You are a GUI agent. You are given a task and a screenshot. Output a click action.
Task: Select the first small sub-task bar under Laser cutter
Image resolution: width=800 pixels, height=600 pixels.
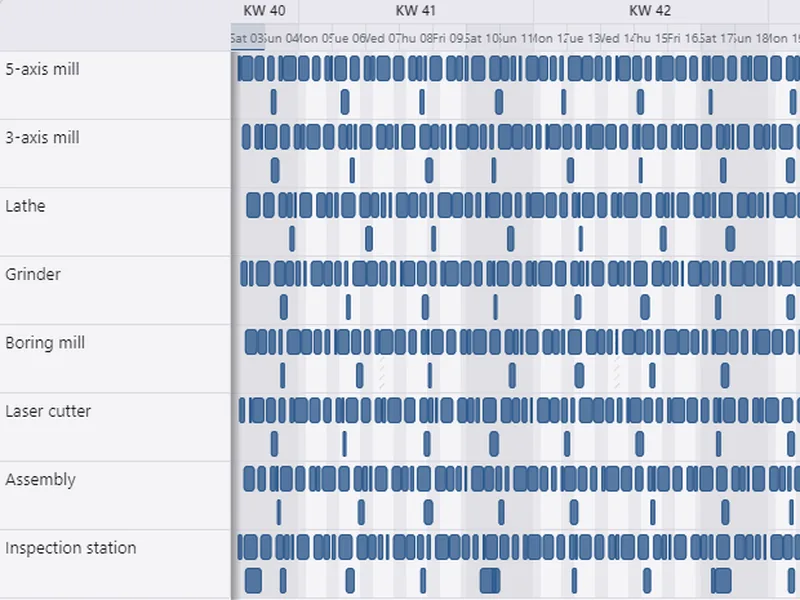pyautogui.click(x=274, y=444)
